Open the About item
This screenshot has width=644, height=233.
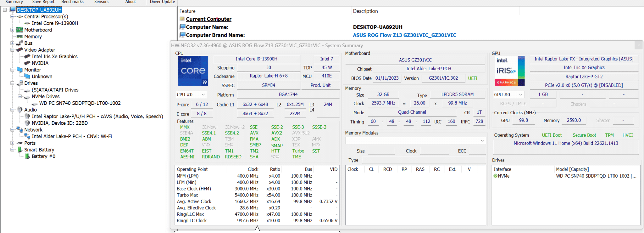coord(130,2)
